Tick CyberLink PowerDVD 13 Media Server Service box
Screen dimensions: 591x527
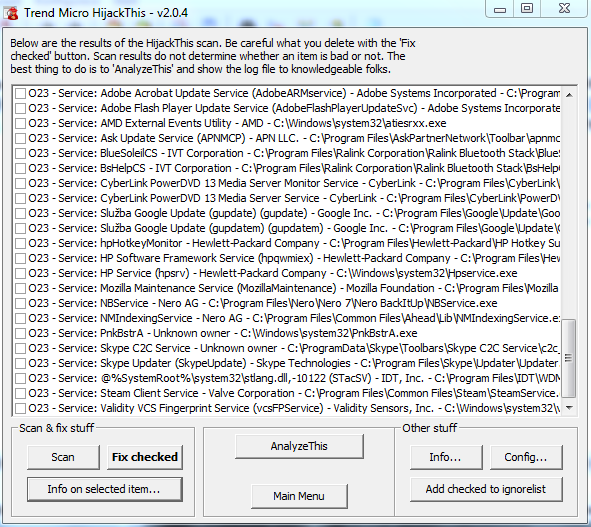[x=20, y=199]
